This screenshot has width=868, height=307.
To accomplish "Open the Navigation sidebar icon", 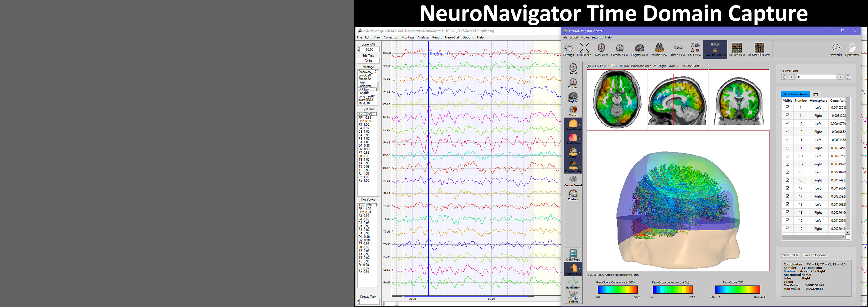I will coord(573,283).
